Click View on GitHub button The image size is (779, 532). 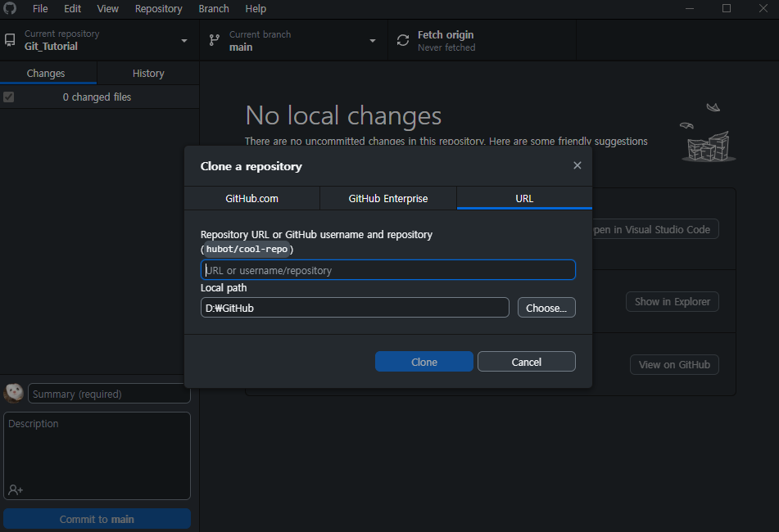point(674,364)
